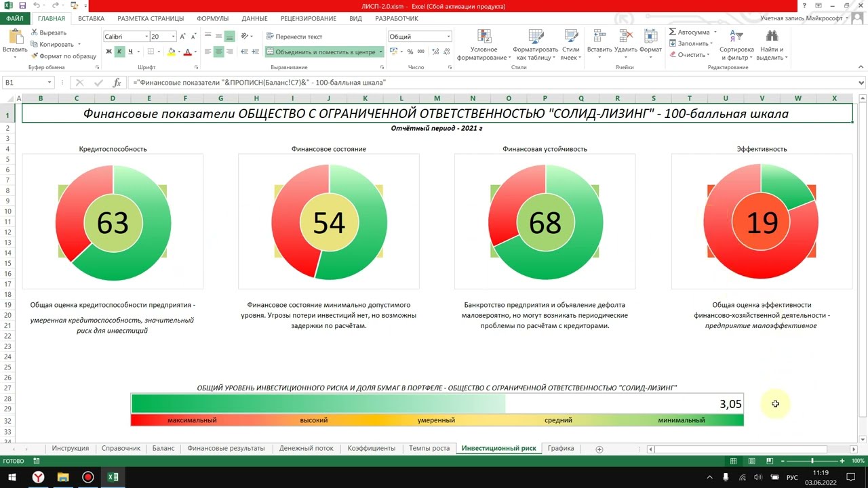Screen dimensions: 868x488
Task: Collapse the ribbon with the up arrow
Action: tap(860, 67)
